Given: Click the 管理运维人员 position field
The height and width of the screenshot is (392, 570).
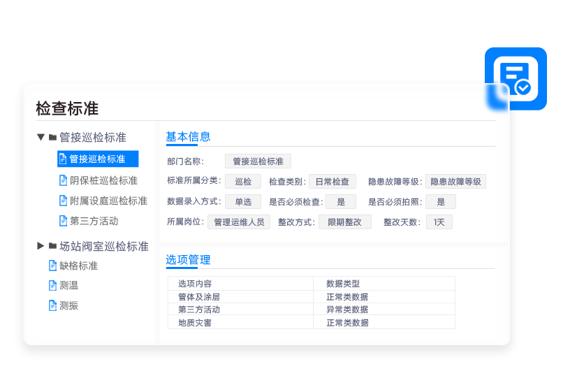Looking at the screenshot, I should pos(239,222).
